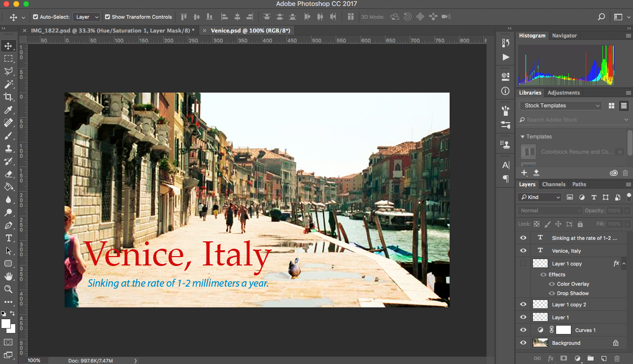Select the Move tool
Image resolution: width=633 pixels, height=364 pixels.
[7, 45]
